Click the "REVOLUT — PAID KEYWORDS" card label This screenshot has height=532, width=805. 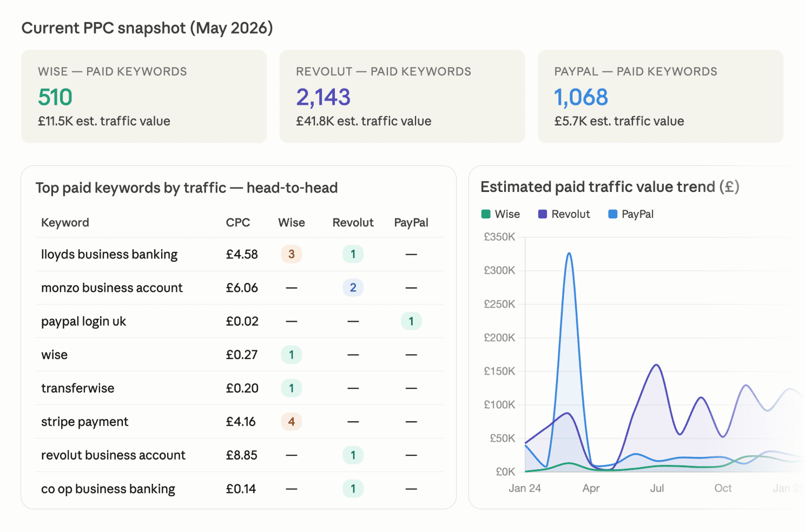click(384, 71)
